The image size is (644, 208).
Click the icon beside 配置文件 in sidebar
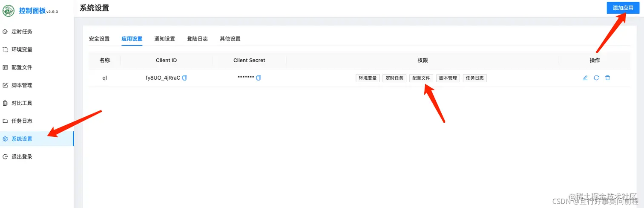(x=5, y=67)
